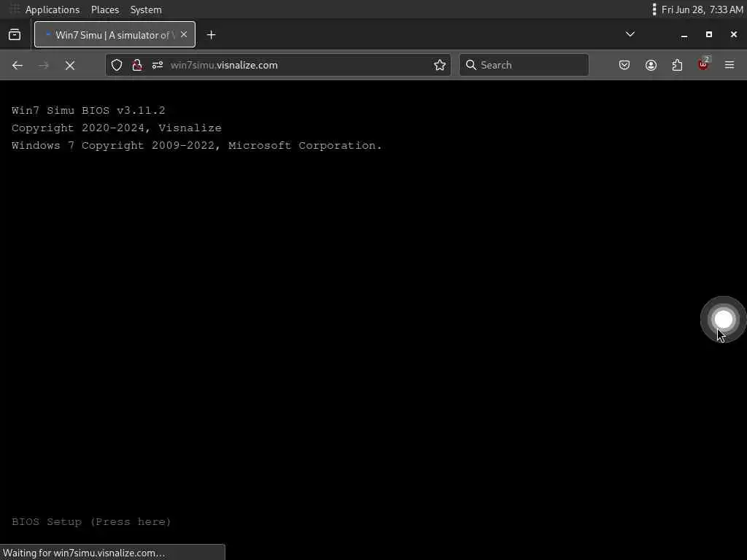Stop loading the page
This screenshot has width=747, height=560.
pyautogui.click(x=70, y=65)
